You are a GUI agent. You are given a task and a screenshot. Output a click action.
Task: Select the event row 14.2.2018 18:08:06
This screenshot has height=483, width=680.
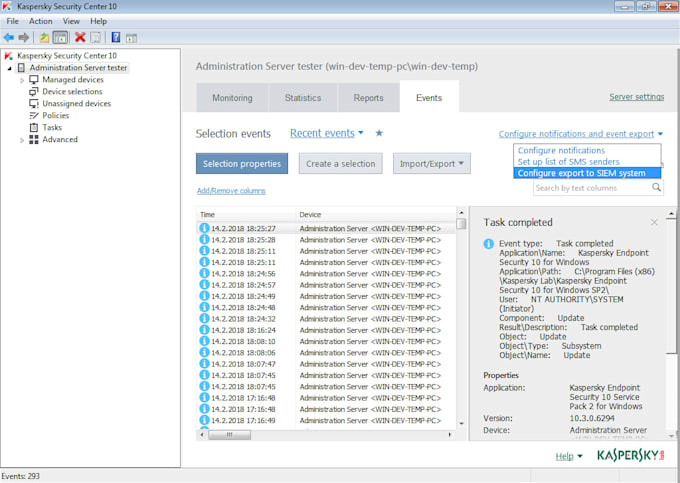327,352
